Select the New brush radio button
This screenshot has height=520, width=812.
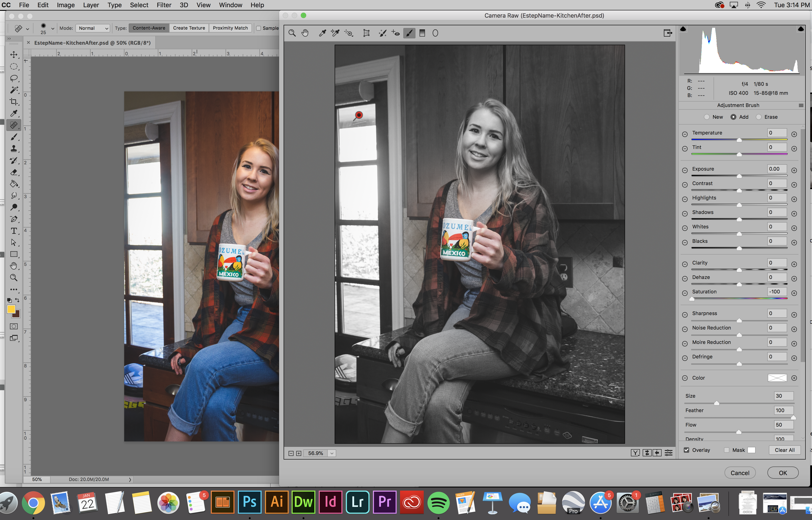pos(707,117)
